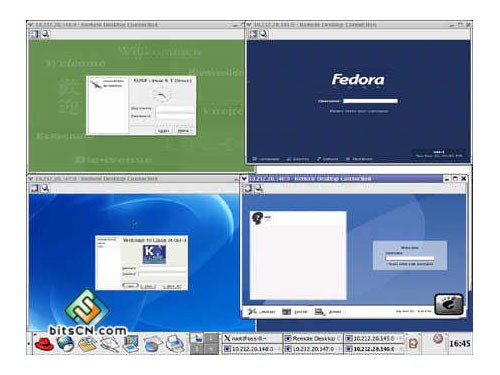Click the clock showing 16:45

pyautogui.click(x=460, y=343)
